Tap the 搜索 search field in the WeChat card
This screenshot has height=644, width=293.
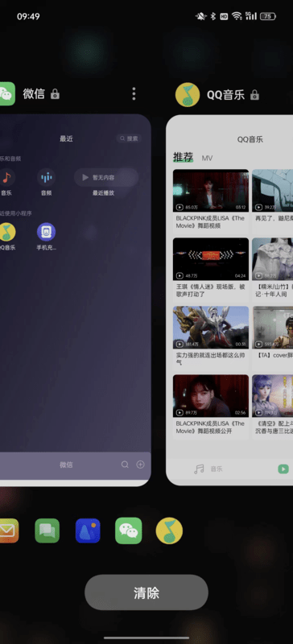point(129,138)
